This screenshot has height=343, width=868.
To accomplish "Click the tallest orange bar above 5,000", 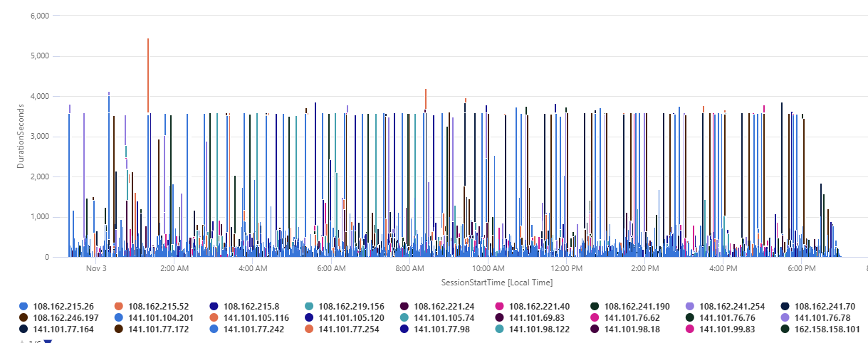I will pos(147,75).
